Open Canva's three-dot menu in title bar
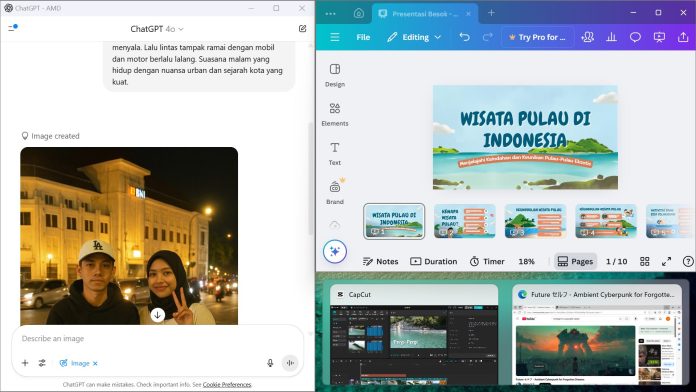 [330, 14]
